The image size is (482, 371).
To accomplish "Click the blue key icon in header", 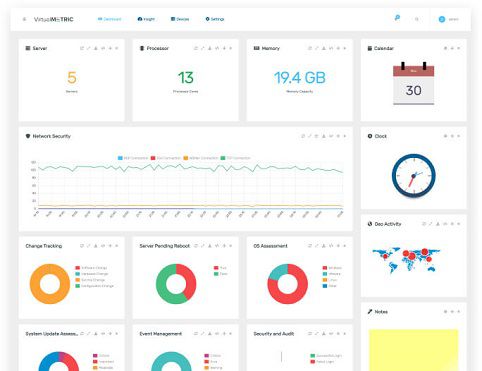I will pos(397,18).
